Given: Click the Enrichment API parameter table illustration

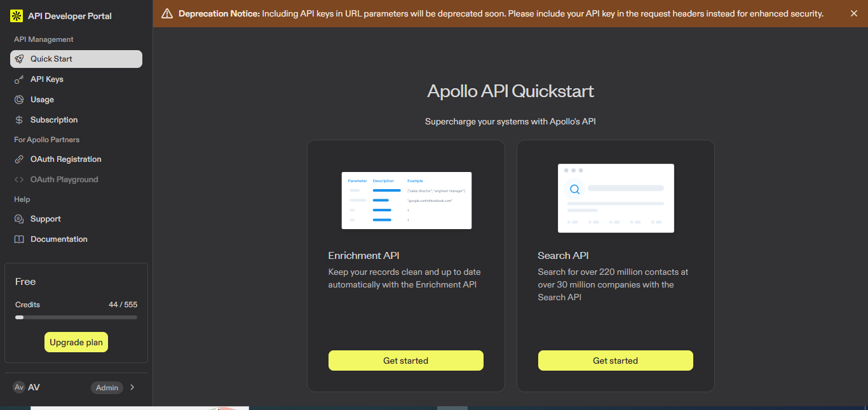Looking at the screenshot, I should pyautogui.click(x=407, y=201).
